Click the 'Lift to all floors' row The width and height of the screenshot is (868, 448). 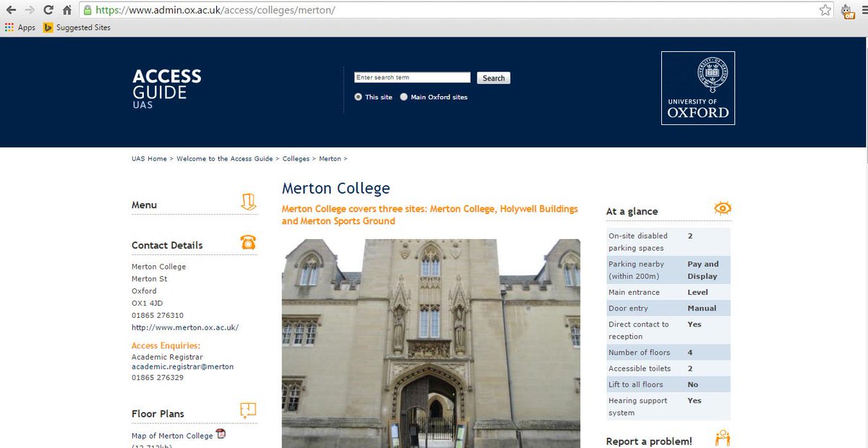tap(668, 384)
